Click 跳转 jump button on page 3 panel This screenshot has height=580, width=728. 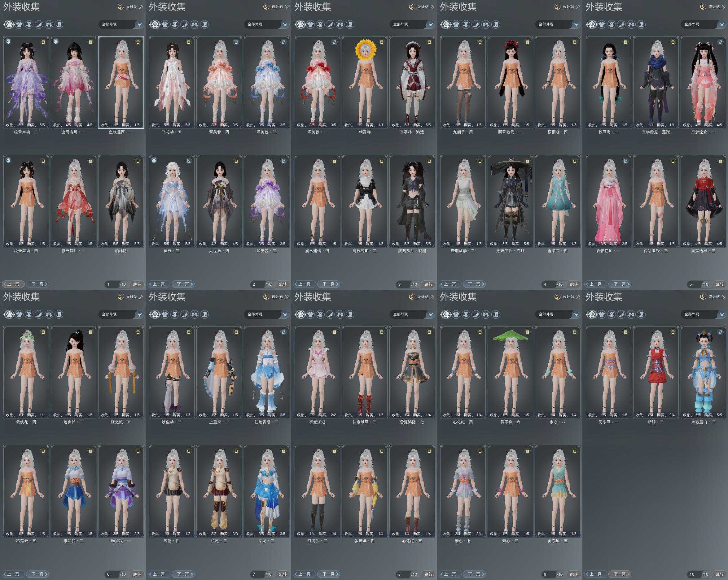pyautogui.click(x=428, y=284)
